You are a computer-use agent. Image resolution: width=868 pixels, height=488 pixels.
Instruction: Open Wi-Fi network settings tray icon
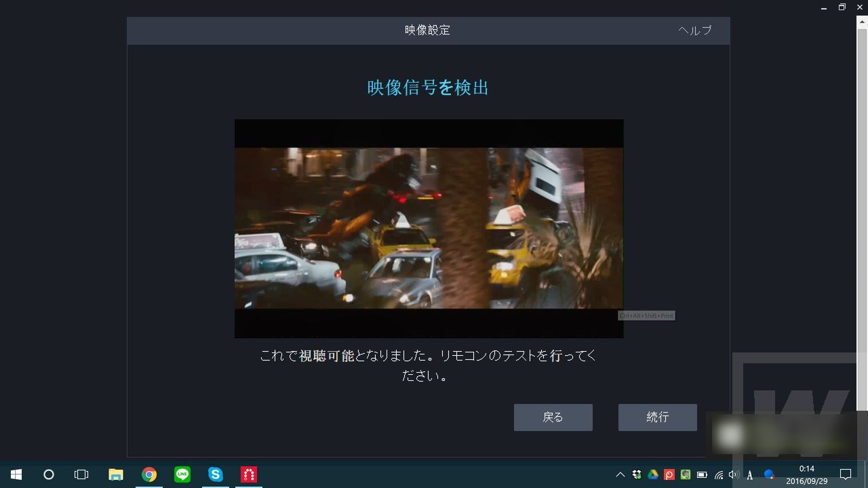pos(719,474)
